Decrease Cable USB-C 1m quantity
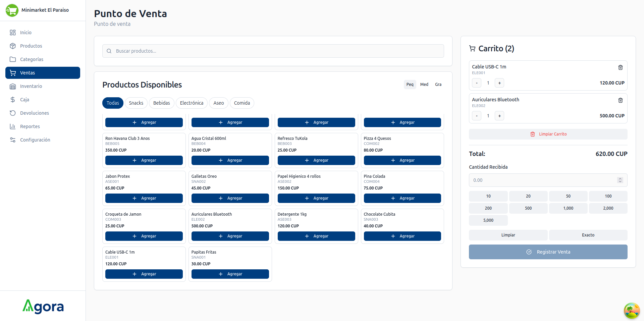The width and height of the screenshot is (644, 321). (x=477, y=83)
